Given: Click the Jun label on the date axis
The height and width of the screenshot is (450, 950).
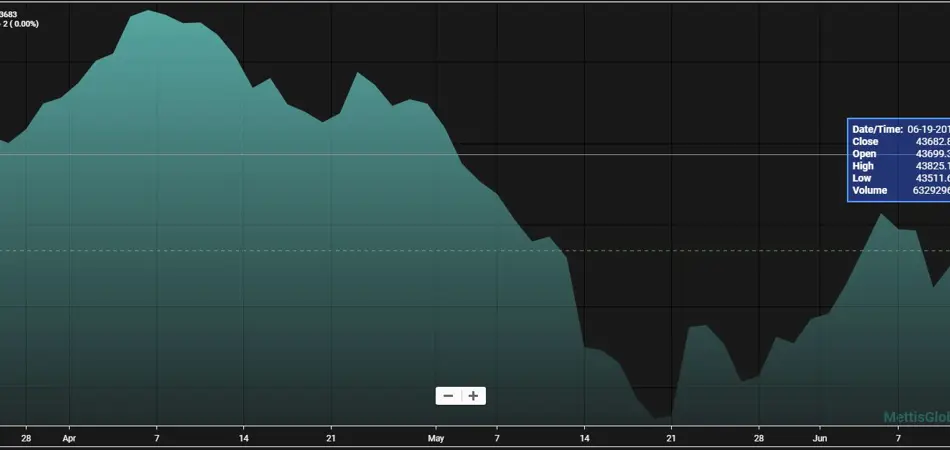Looking at the screenshot, I should tap(820, 437).
